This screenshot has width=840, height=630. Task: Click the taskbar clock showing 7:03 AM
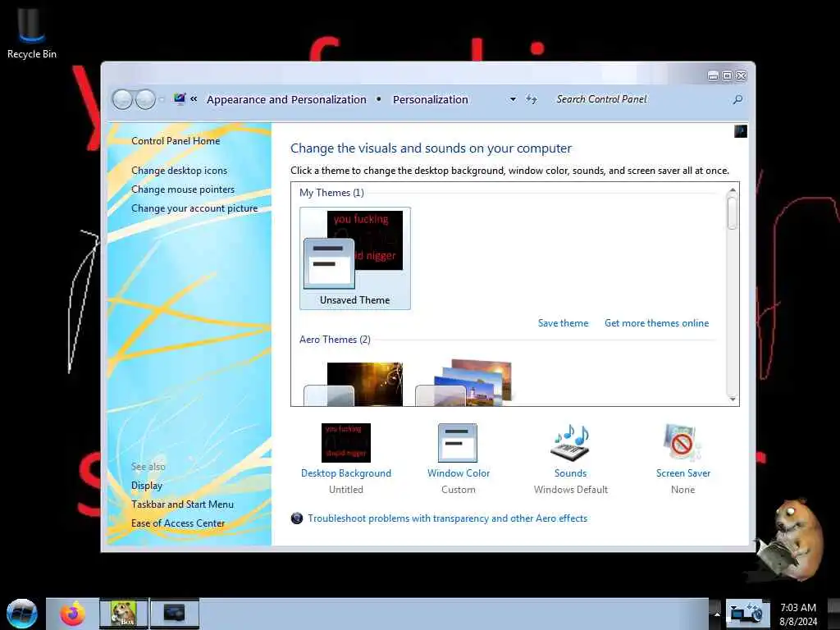pyautogui.click(x=798, y=614)
